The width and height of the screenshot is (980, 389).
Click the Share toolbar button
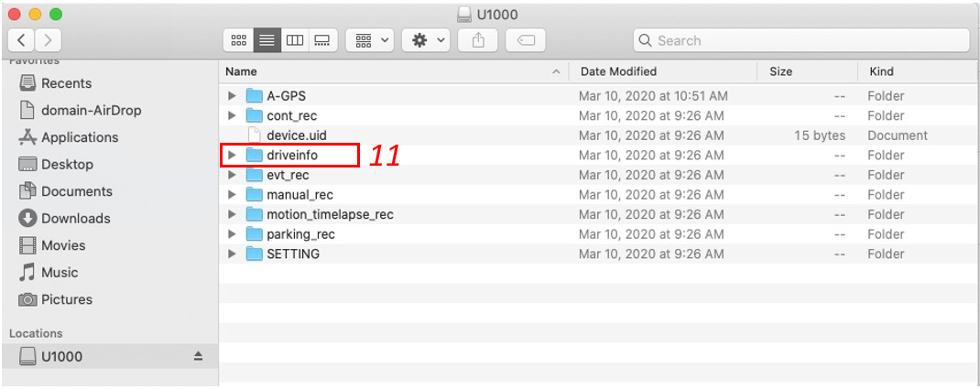478,40
